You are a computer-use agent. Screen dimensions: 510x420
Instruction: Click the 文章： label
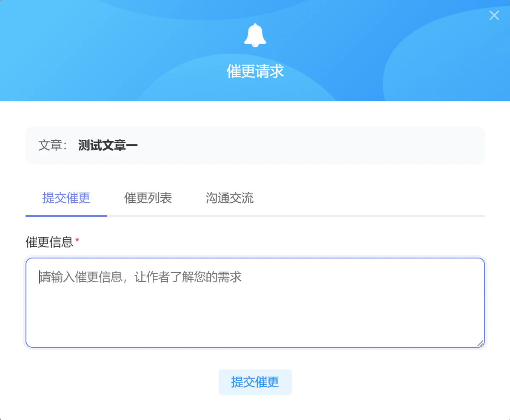[53, 145]
